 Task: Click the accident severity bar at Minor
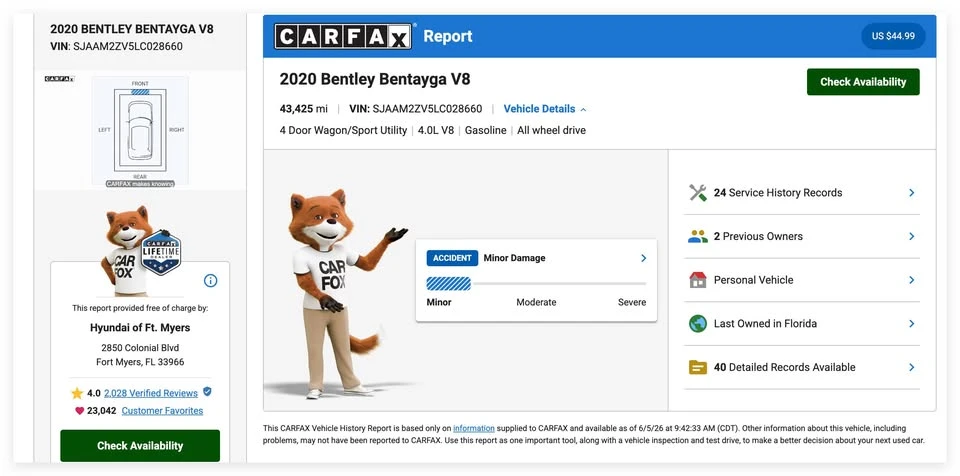click(449, 284)
